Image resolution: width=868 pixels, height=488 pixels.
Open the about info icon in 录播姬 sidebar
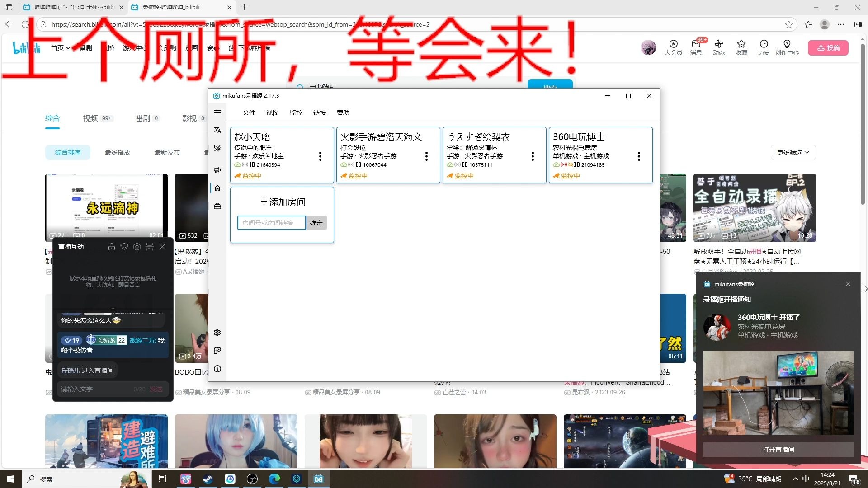click(x=217, y=369)
